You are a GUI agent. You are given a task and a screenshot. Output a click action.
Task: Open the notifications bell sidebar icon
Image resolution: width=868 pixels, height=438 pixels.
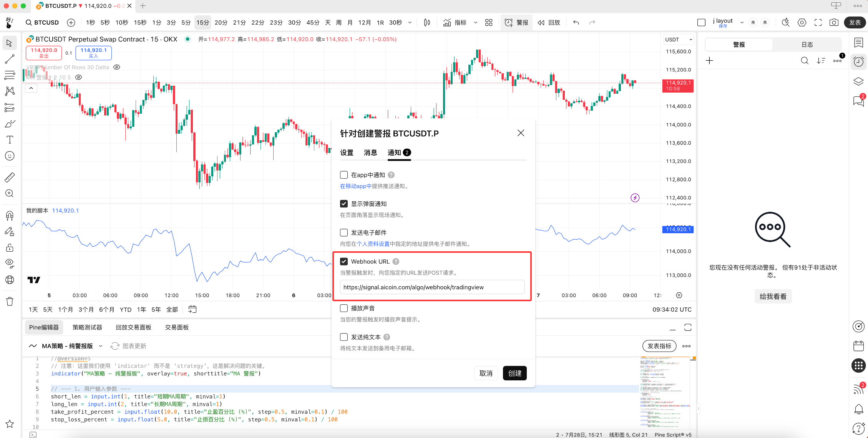pos(858,409)
